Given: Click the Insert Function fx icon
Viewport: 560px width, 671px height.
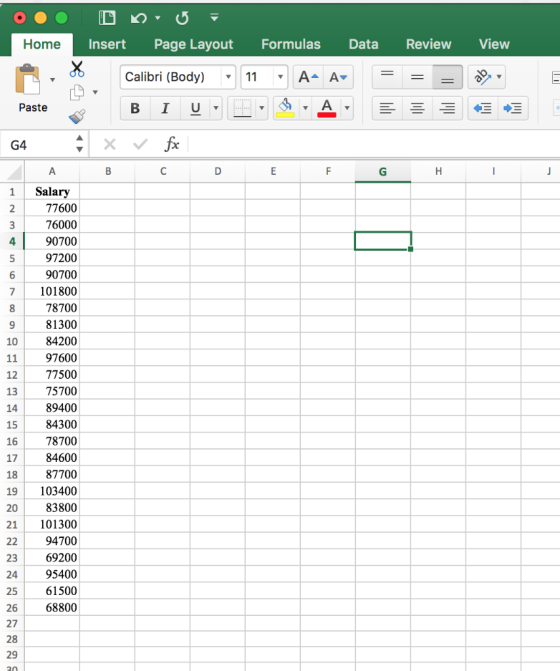Looking at the screenshot, I should [x=172, y=144].
